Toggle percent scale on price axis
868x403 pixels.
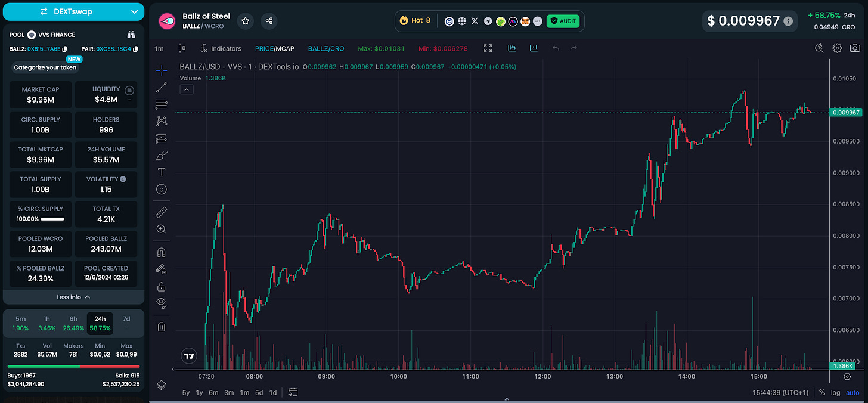822,392
